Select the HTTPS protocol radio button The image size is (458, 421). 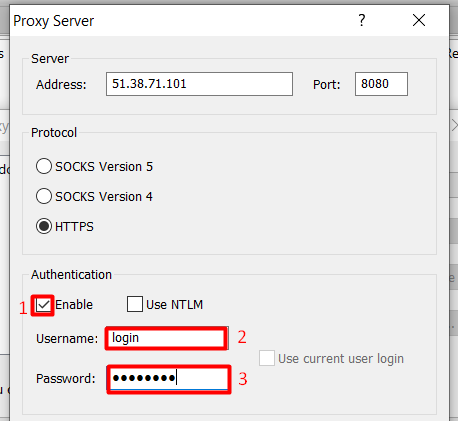click(x=44, y=226)
